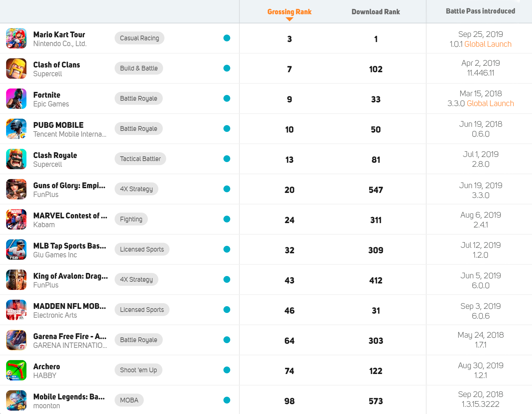Click version number 1.3.15.3222

(x=480, y=404)
